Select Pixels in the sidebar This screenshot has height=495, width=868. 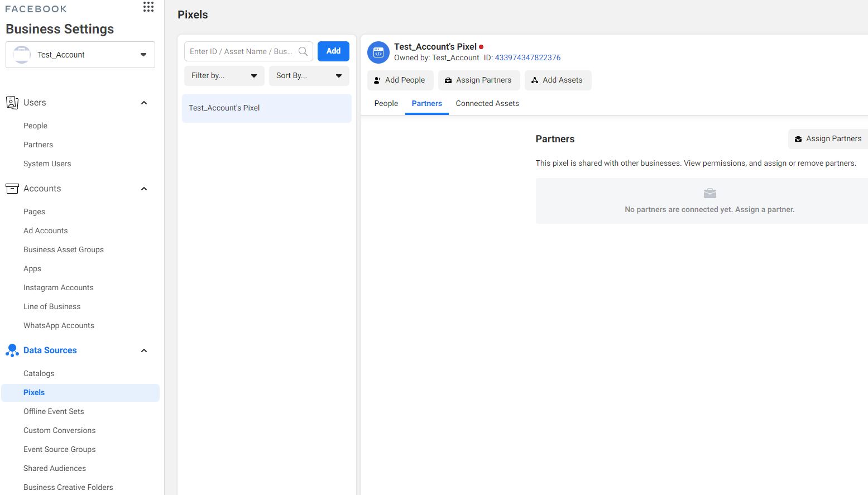pos(80,392)
